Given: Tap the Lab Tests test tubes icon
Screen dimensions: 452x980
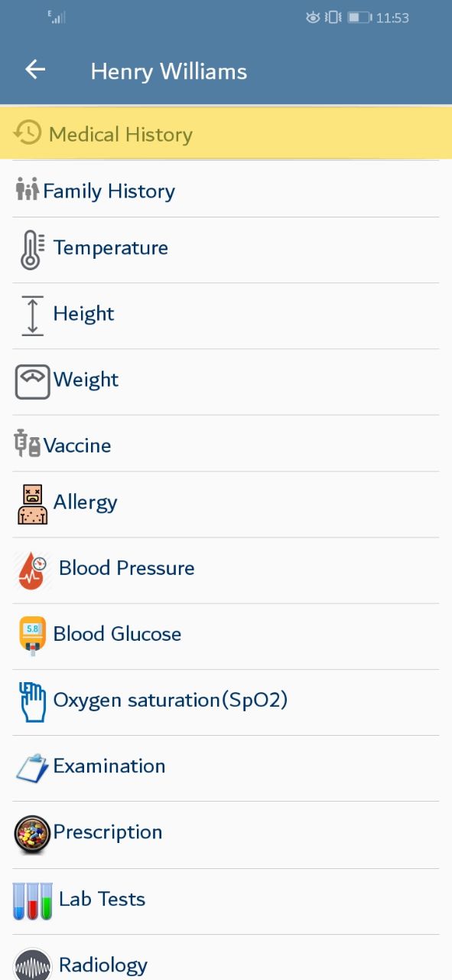Looking at the screenshot, I should [x=33, y=900].
